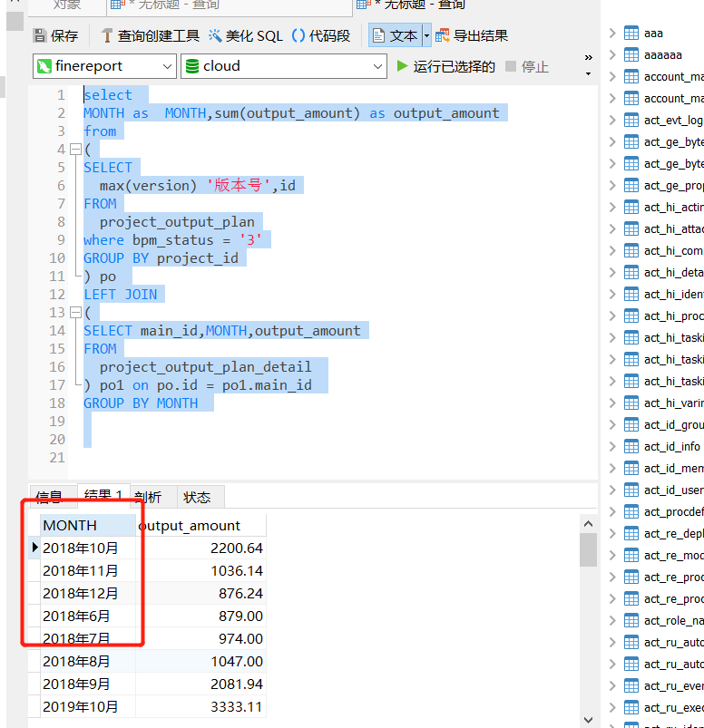Click the magic wand beautify icon

point(215,35)
